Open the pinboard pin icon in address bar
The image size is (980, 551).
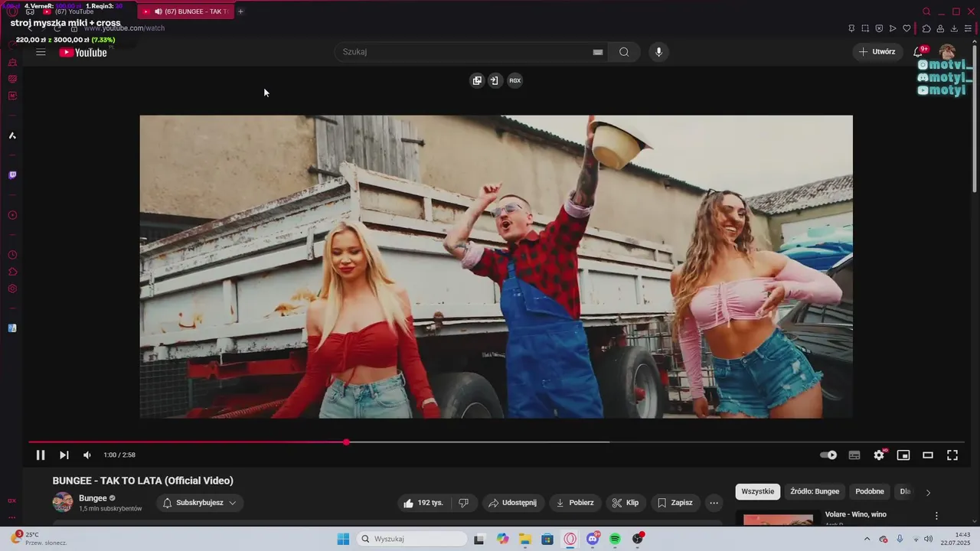pos(851,28)
